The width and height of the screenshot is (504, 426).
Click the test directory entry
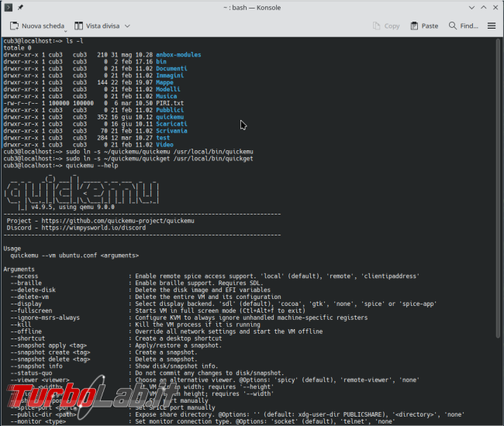163,138
